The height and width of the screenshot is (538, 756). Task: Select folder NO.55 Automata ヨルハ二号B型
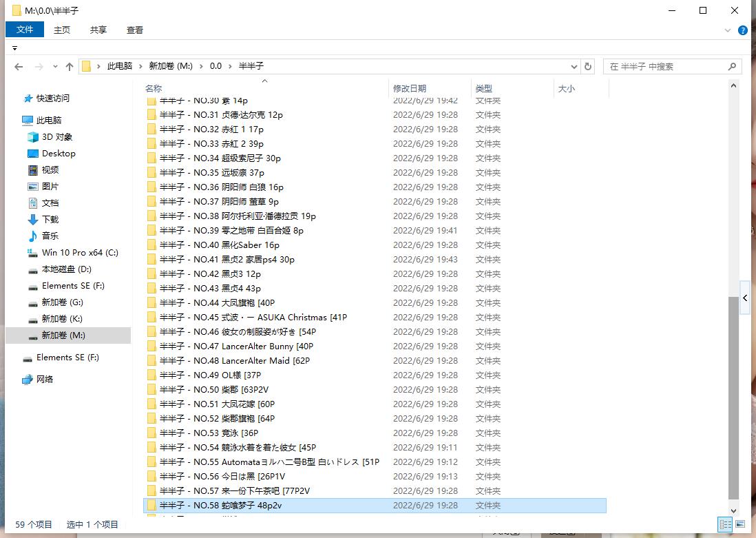coord(375,462)
